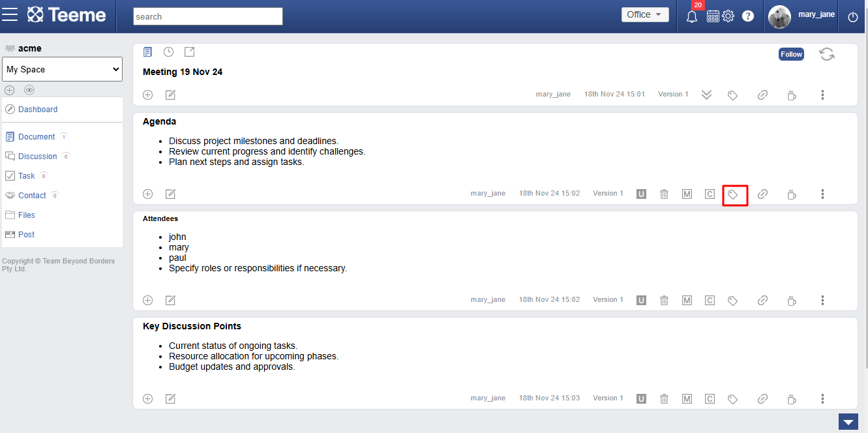This screenshot has height=433, width=868.
Task: Open the history clock icon above title
Action: [168, 52]
